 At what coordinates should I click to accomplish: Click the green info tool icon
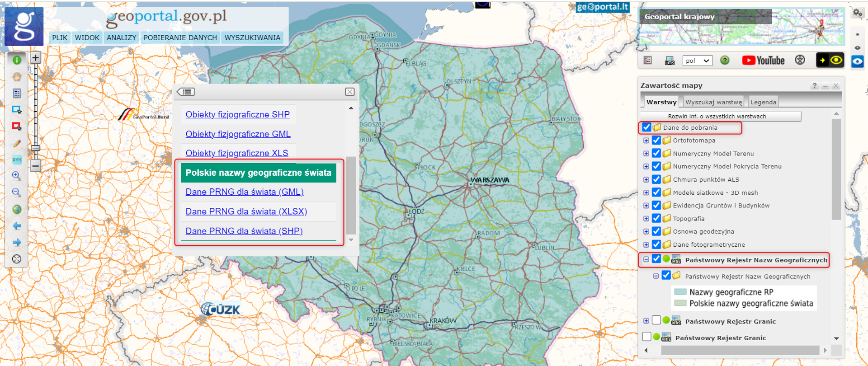pos(17,60)
